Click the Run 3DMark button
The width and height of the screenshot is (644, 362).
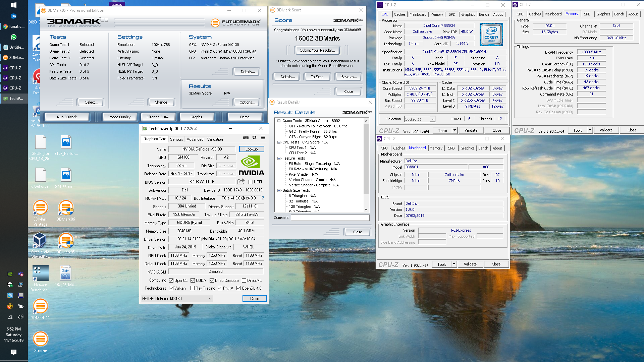tap(67, 117)
